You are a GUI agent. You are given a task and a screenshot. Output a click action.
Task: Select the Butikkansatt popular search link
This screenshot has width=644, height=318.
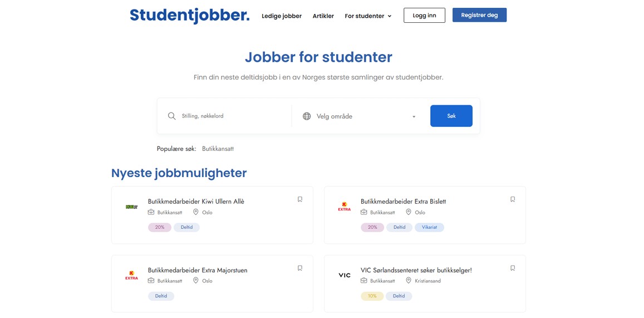click(x=218, y=149)
